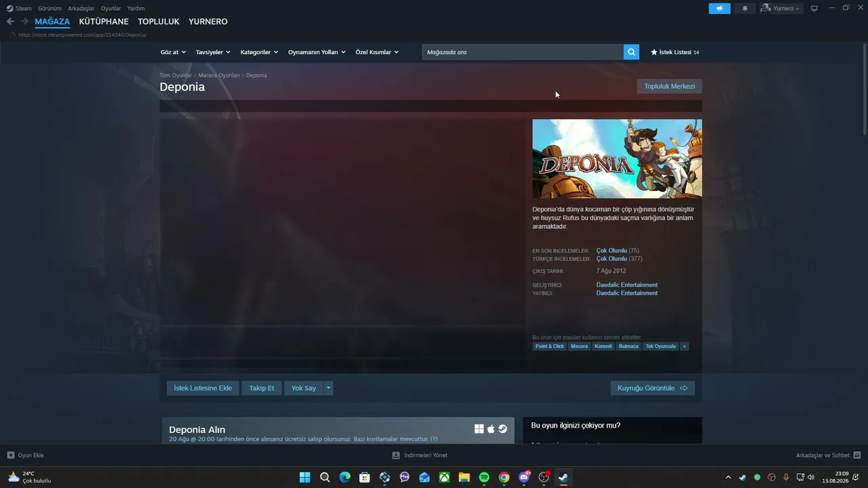868x488 pixels.
Task: Click the Deponia header artwork image
Action: tap(617, 159)
